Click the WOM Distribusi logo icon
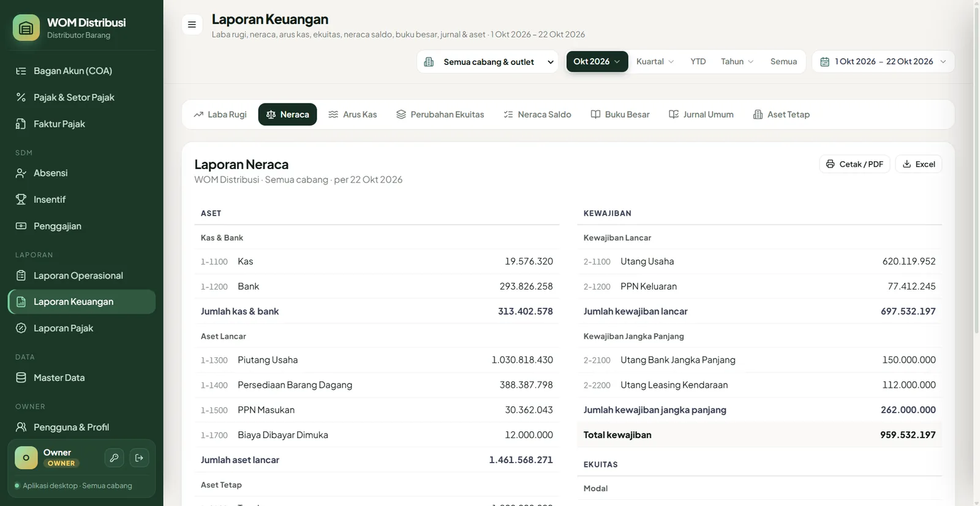980x506 pixels. click(x=26, y=28)
